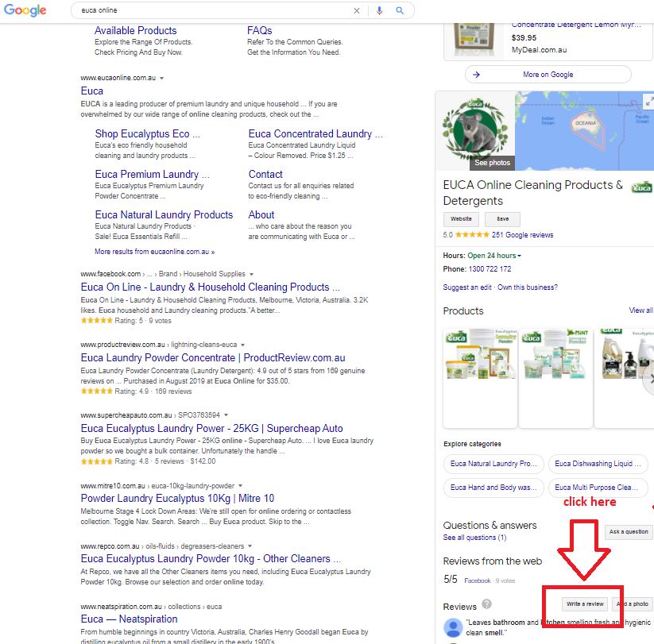
Task: Expand dropdown arrow next to www.eucaonline.com.au
Action: [x=162, y=78]
